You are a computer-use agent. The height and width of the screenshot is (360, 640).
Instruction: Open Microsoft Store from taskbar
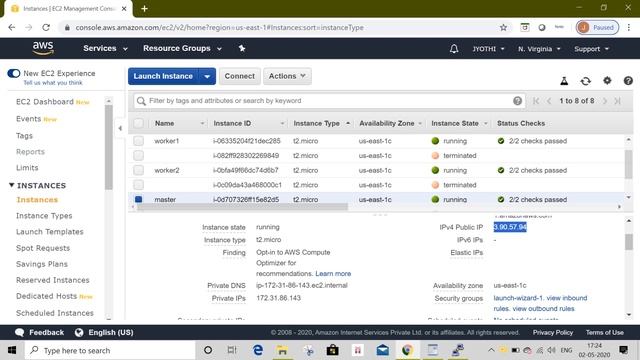[332, 350]
